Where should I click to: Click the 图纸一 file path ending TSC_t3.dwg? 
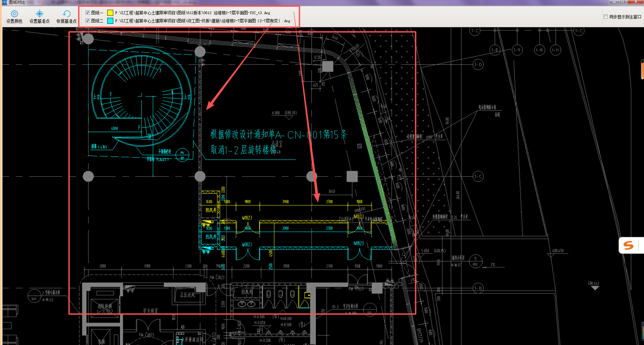tap(193, 13)
